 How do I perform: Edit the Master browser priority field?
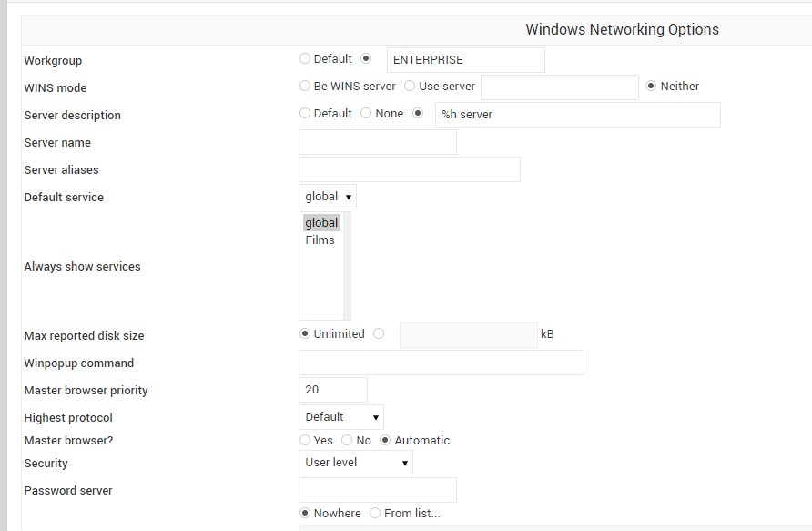332,390
